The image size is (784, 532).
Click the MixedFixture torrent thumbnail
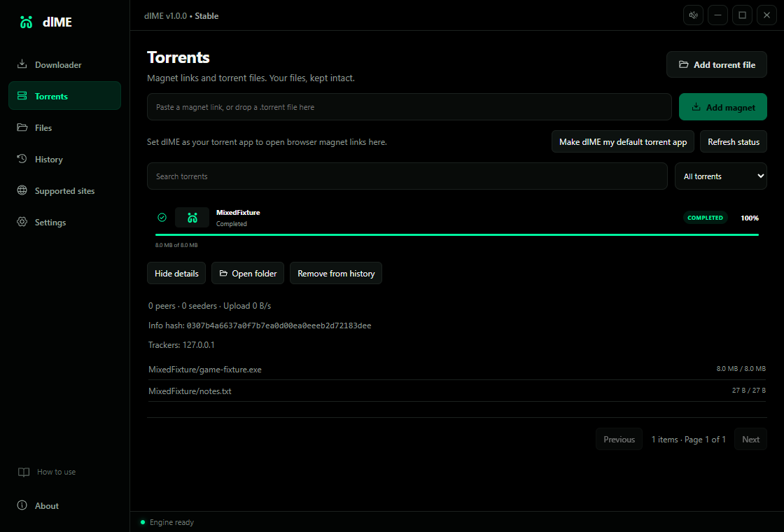[192, 218]
